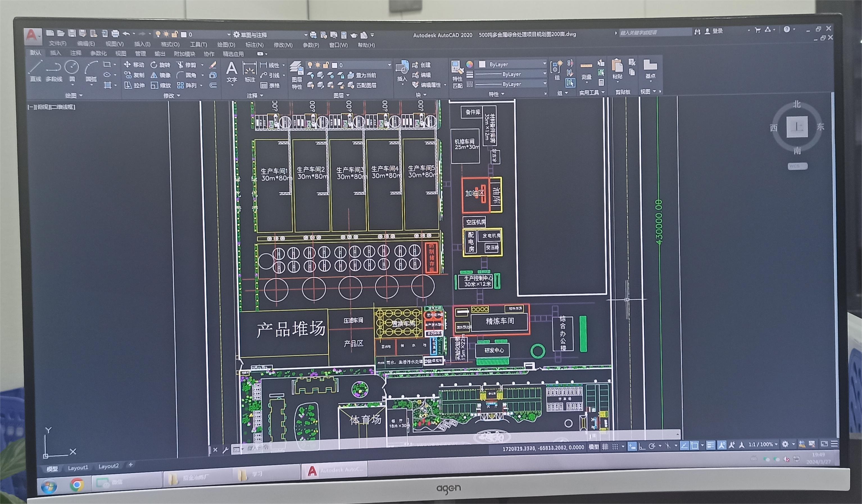
Task: Select the 直线 (Line) drawing tool
Action: (x=35, y=71)
